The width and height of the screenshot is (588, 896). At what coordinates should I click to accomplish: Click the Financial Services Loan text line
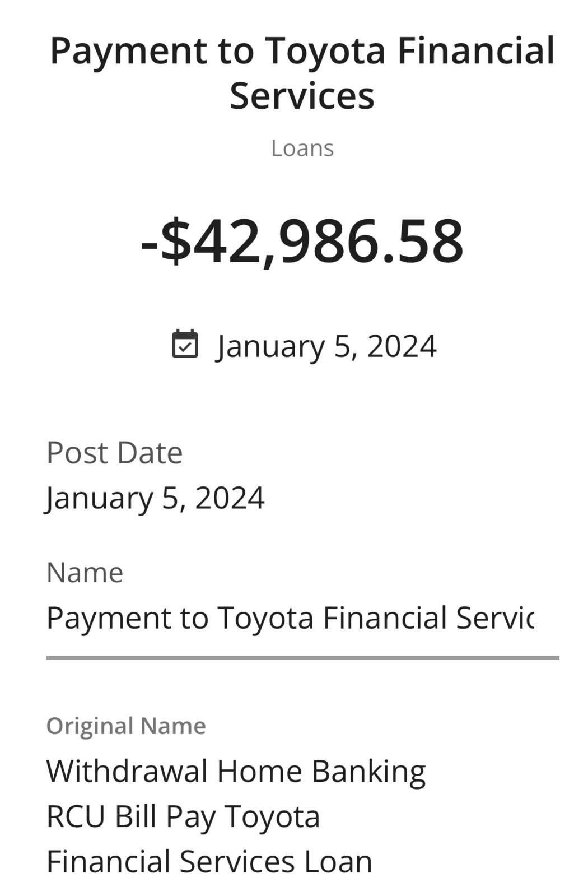(209, 861)
